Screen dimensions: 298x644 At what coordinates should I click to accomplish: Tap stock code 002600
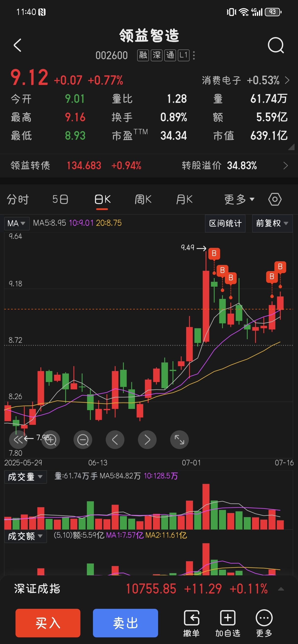tap(112, 55)
